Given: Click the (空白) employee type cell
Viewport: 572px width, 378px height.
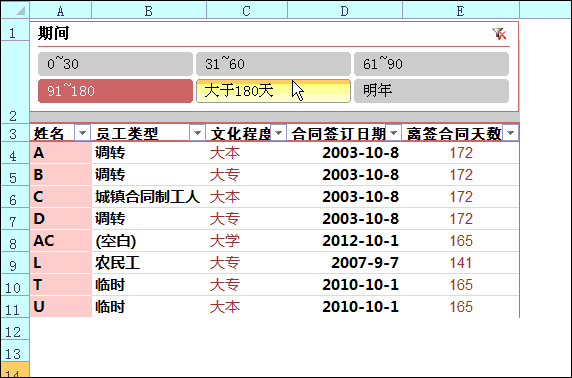Looking at the screenshot, I should (149, 241).
